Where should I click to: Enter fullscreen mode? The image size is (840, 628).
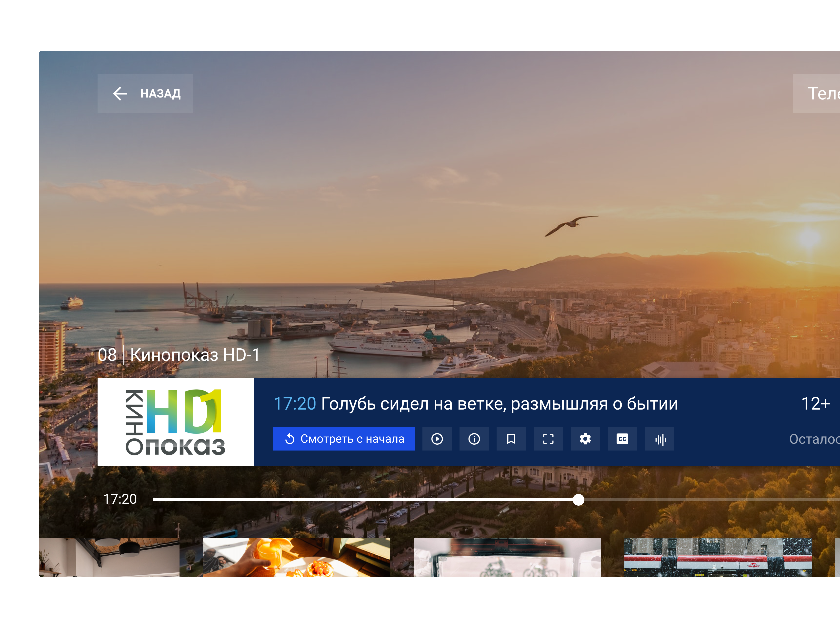click(548, 439)
